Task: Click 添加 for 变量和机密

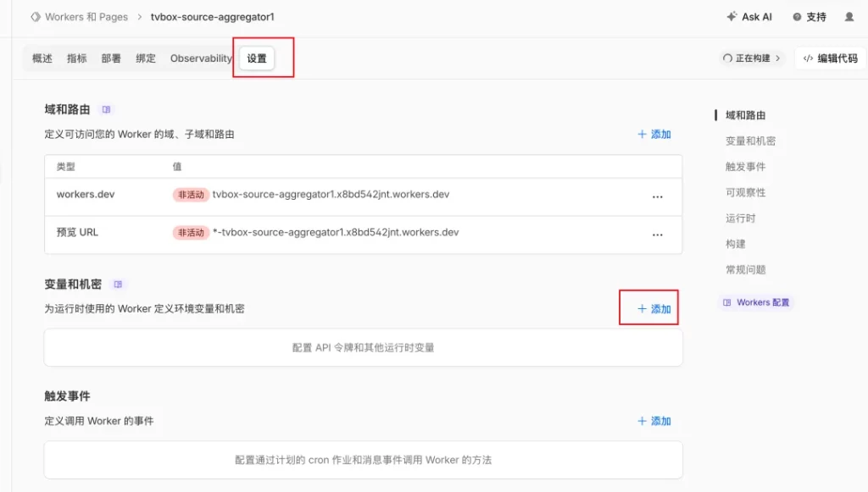Action: pyautogui.click(x=654, y=308)
